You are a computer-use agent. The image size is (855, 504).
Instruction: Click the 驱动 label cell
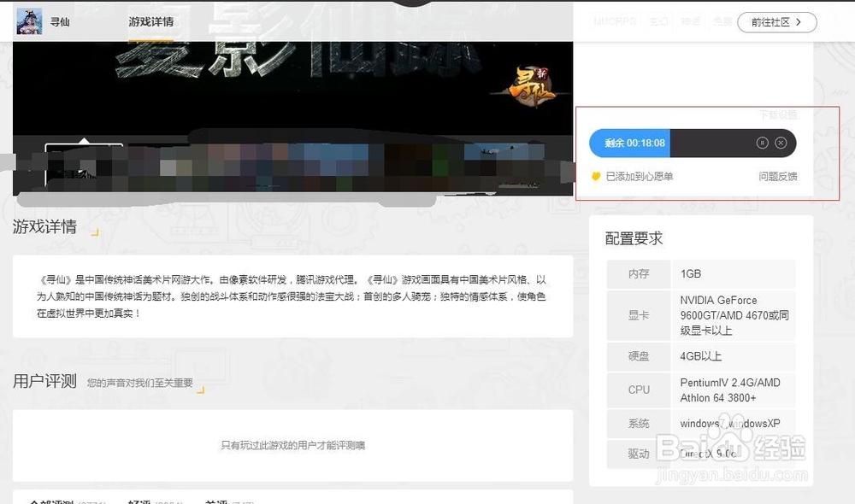pos(639,454)
